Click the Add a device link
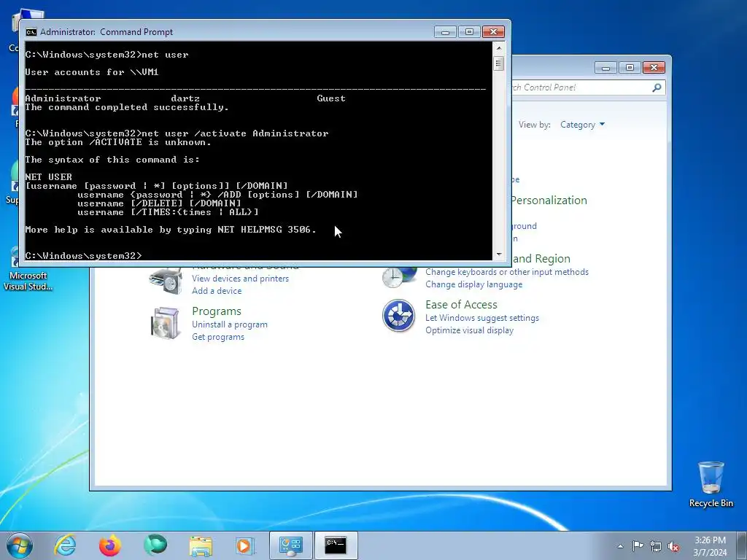Screen dimensions: 747x560 click(217, 291)
